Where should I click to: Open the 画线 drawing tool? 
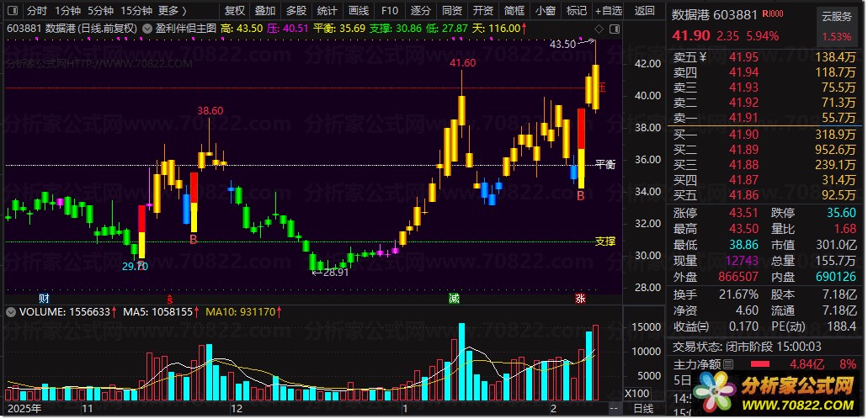click(x=359, y=10)
